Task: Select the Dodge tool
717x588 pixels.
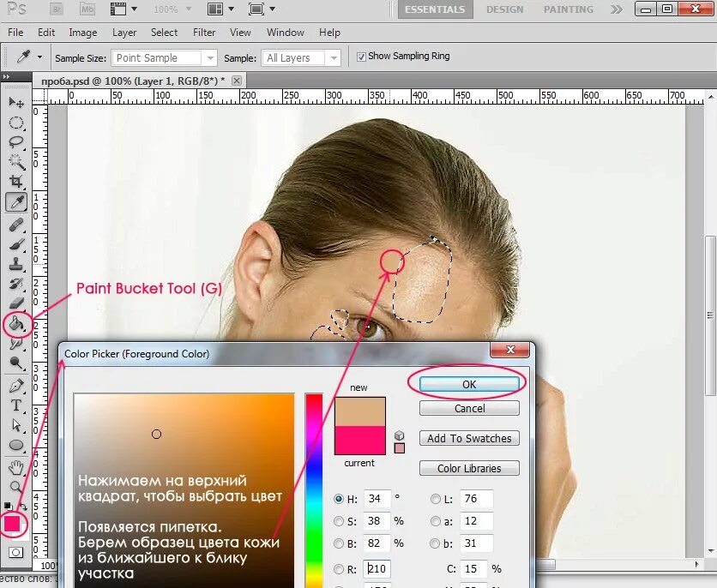Action: coord(16,363)
